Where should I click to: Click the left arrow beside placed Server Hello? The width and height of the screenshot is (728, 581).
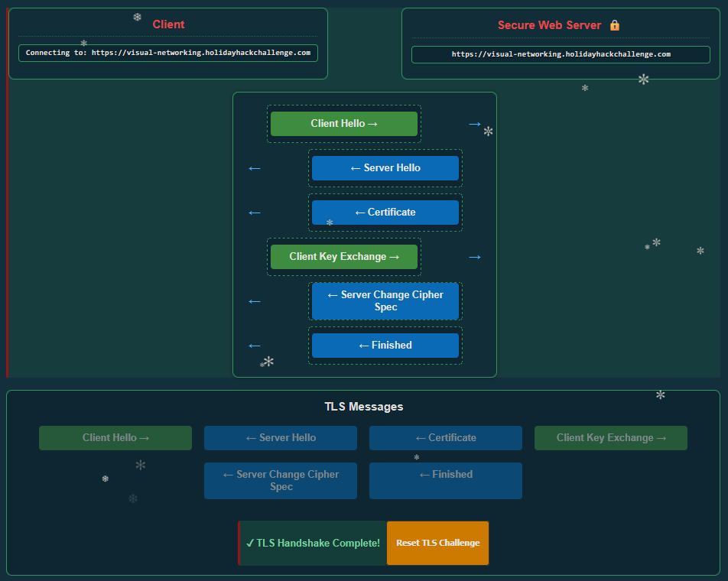pyautogui.click(x=255, y=168)
